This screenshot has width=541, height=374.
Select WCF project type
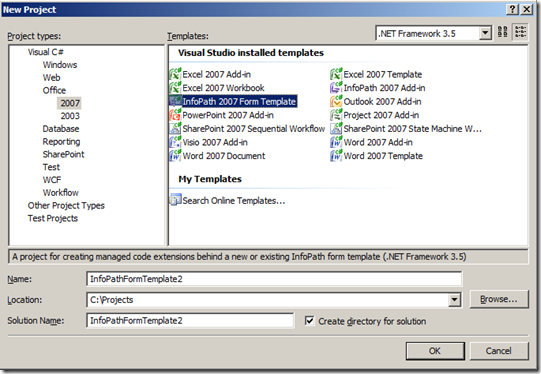[52, 180]
